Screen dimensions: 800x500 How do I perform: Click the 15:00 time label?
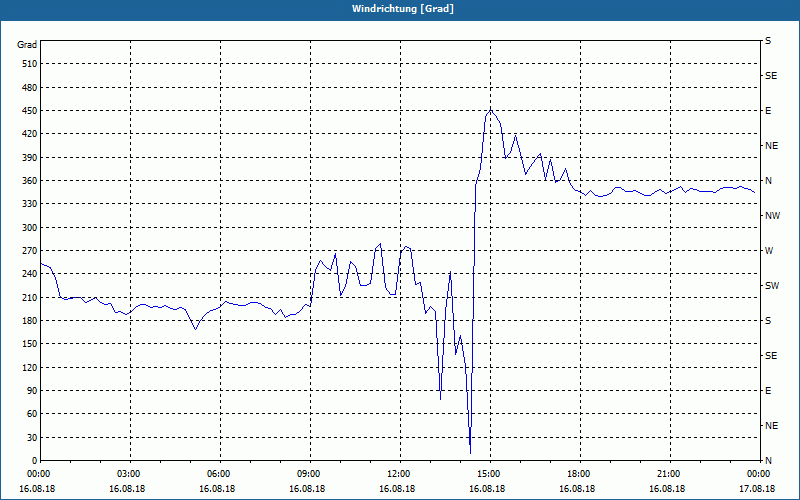[487, 474]
